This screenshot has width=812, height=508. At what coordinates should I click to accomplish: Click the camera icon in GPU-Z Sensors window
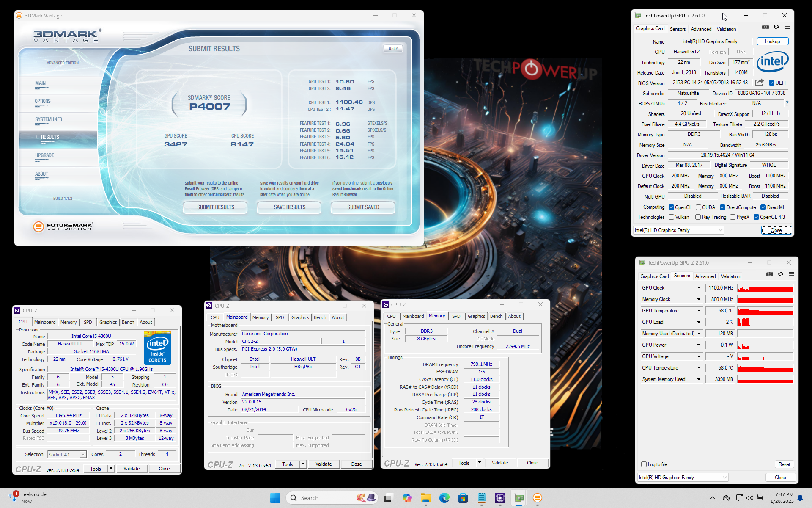pyautogui.click(x=770, y=274)
